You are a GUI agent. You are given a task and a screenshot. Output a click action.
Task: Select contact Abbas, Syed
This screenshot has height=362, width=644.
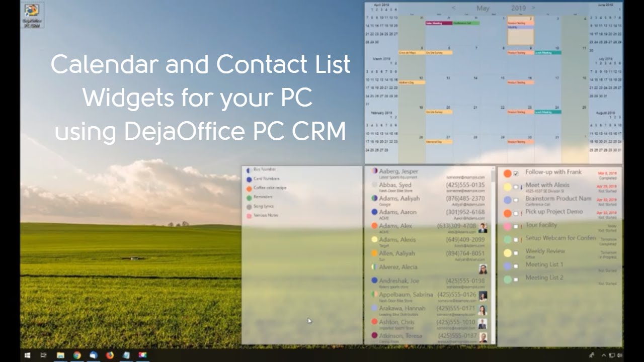point(395,185)
